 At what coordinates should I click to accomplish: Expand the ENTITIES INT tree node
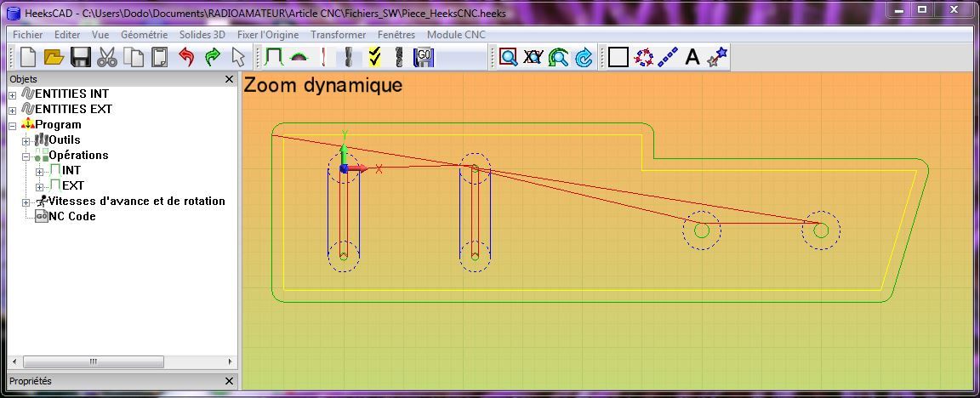(x=13, y=95)
